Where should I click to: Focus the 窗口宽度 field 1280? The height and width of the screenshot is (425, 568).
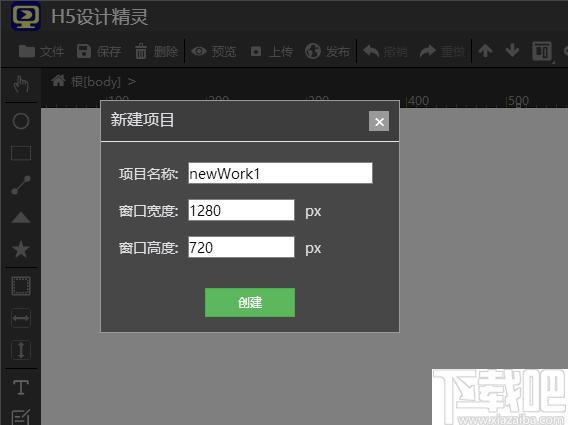coord(241,210)
